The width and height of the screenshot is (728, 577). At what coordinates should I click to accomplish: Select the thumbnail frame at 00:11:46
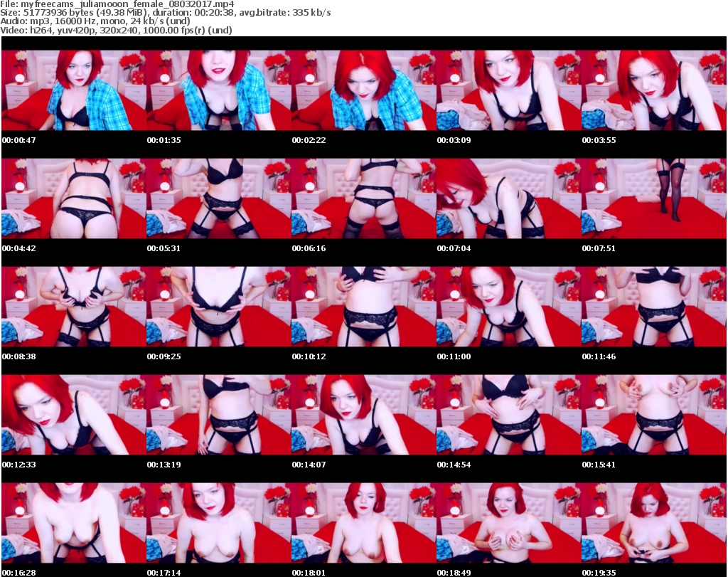point(654,307)
